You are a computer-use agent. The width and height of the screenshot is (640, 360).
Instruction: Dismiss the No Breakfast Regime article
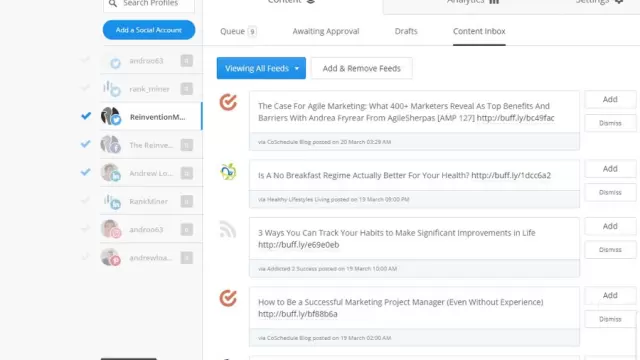pos(610,192)
